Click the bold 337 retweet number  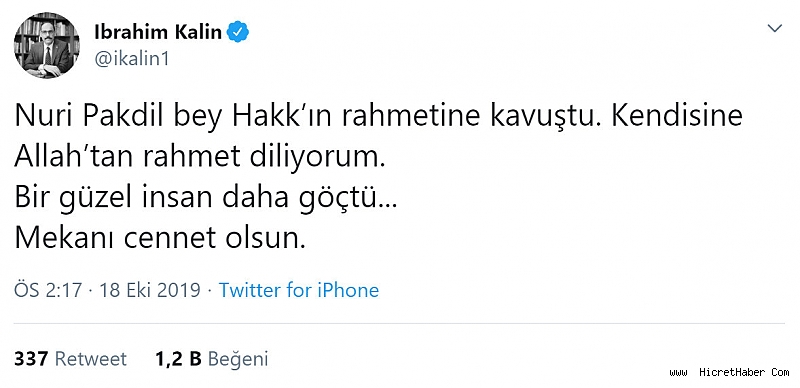click(31, 359)
